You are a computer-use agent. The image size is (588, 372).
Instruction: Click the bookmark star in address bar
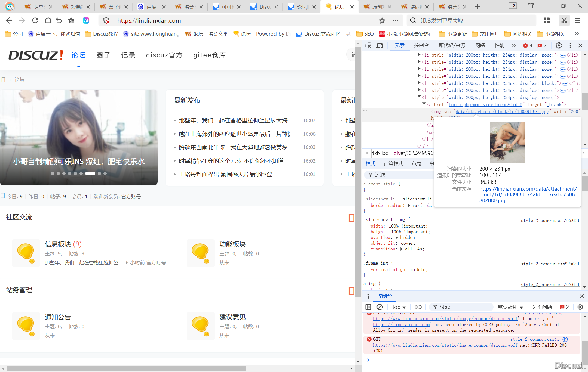pos(382,20)
